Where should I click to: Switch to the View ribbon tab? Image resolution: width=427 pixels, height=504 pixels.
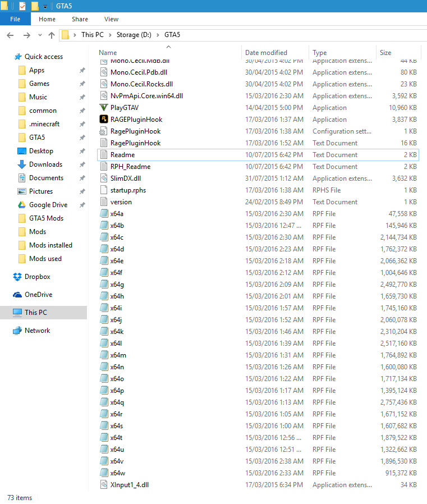[x=111, y=19]
